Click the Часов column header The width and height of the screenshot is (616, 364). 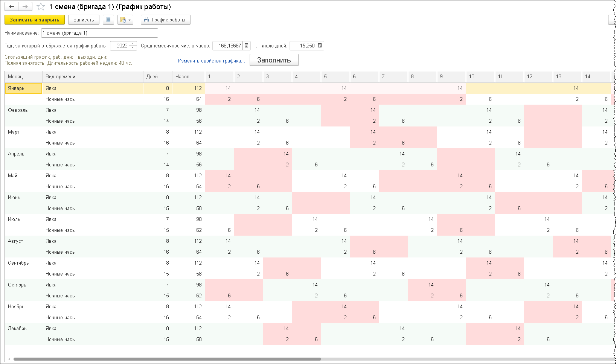point(189,76)
